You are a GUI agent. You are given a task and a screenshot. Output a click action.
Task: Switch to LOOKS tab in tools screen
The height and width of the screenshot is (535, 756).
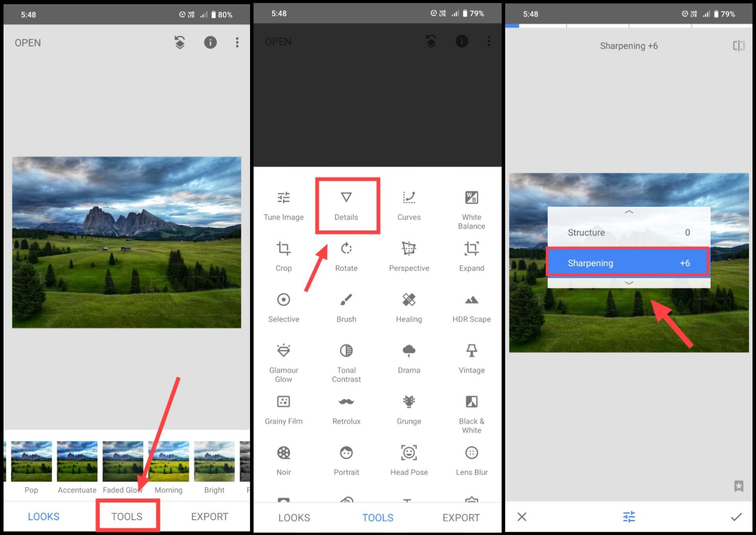[x=294, y=518]
